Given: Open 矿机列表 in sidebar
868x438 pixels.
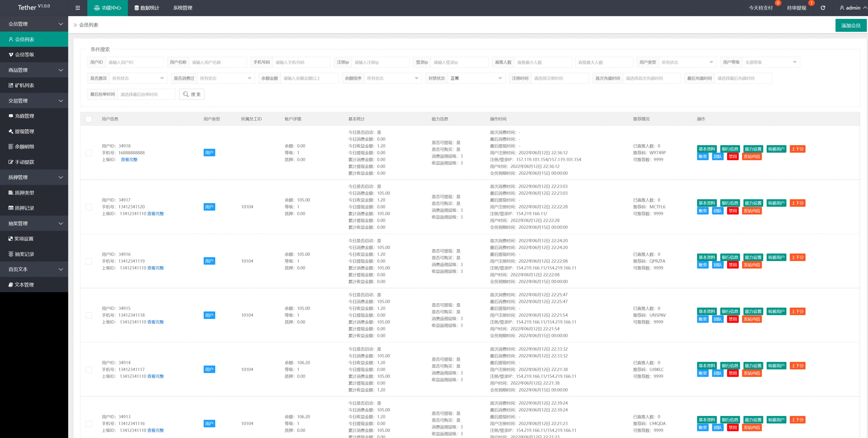Looking at the screenshot, I should click(24, 86).
